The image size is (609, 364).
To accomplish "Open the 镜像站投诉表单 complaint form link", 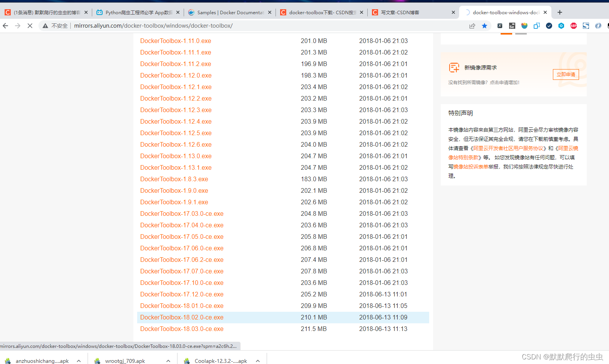I will 471,167.
